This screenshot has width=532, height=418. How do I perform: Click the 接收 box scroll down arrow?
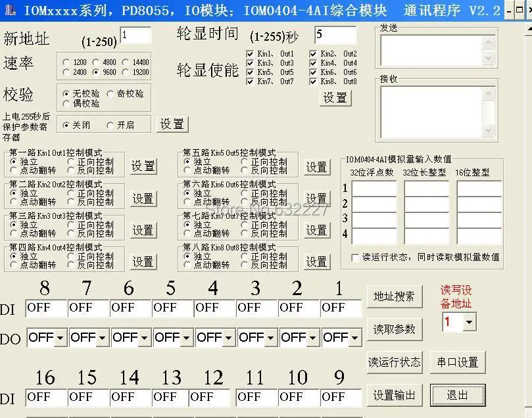click(x=488, y=130)
